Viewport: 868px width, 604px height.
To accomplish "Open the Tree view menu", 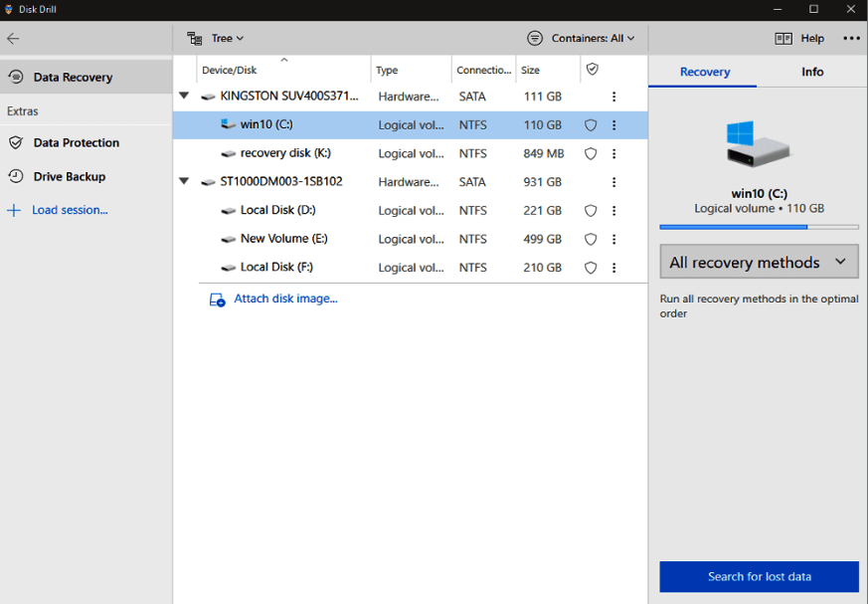I will tap(216, 39).
